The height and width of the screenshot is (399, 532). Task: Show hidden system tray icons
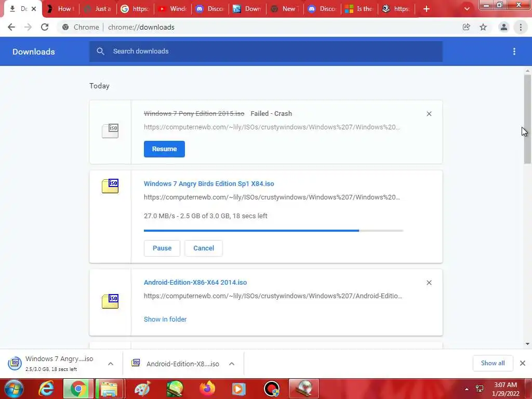467,389
